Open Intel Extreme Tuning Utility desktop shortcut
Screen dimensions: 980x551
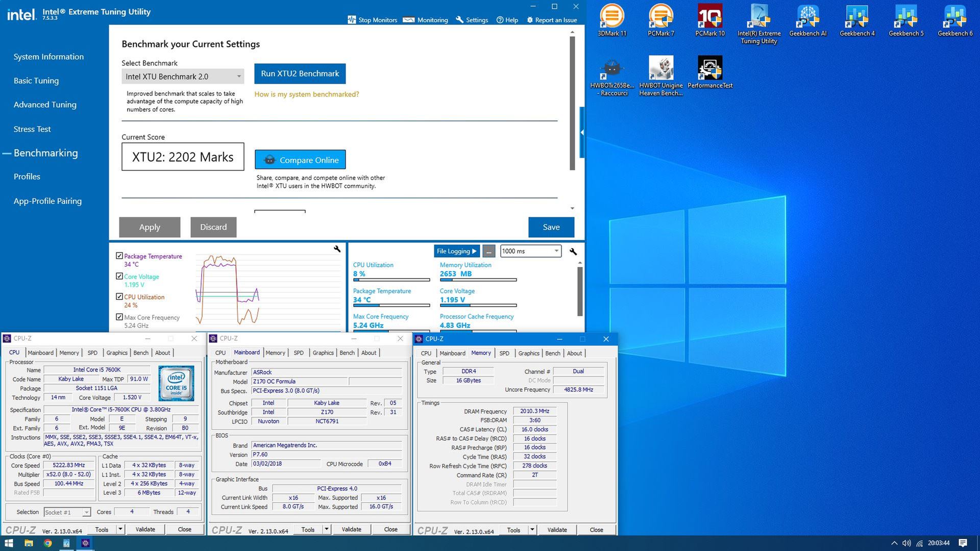coord(759,24)
